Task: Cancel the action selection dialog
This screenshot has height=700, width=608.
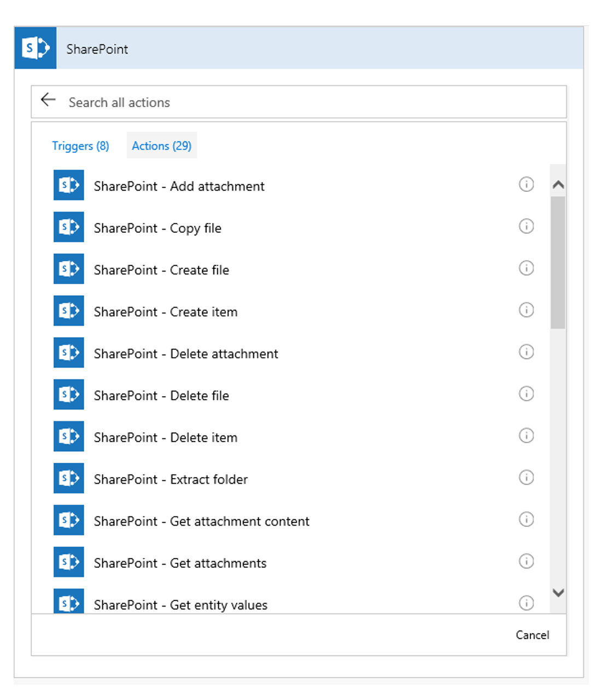Action: coord(533,635)
